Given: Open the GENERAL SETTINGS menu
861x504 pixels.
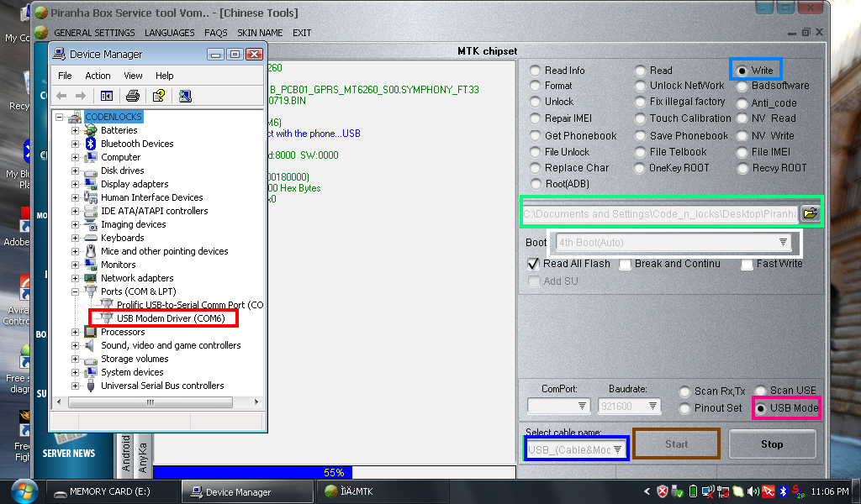Looking at the screenshot, I should tap(94, 33).
